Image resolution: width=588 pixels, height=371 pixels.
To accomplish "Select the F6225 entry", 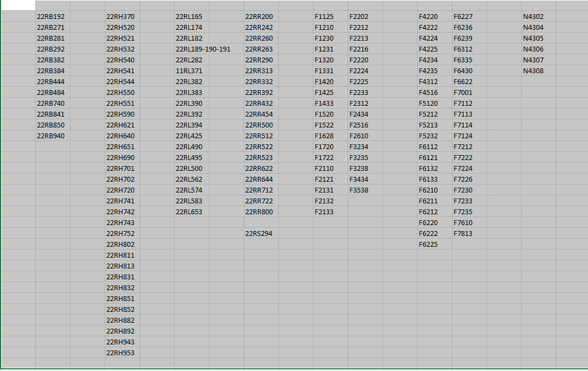I will tap(429, 245).
